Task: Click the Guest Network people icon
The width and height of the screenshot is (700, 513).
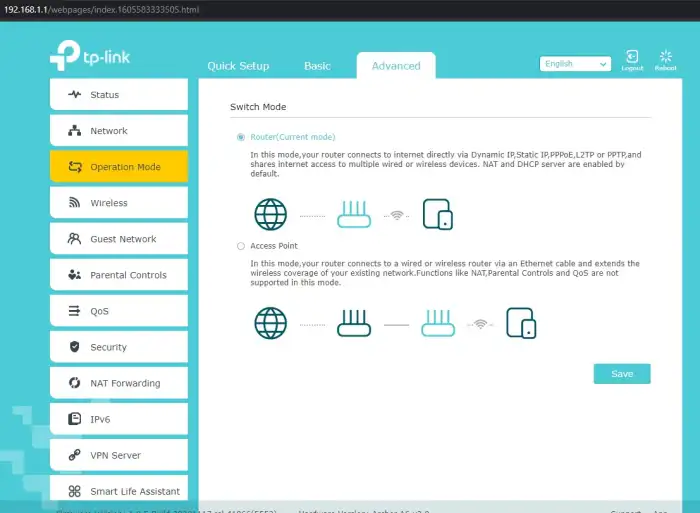Action: (74, 239)
